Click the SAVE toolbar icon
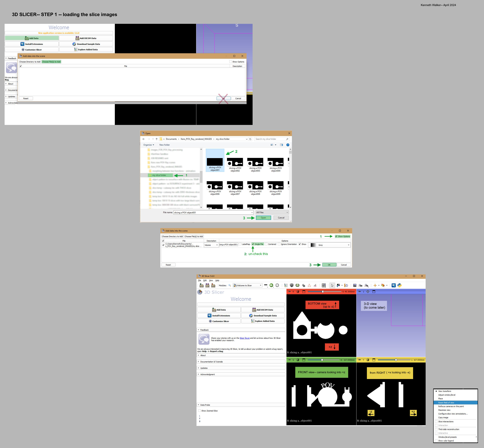 coord(213,285)
